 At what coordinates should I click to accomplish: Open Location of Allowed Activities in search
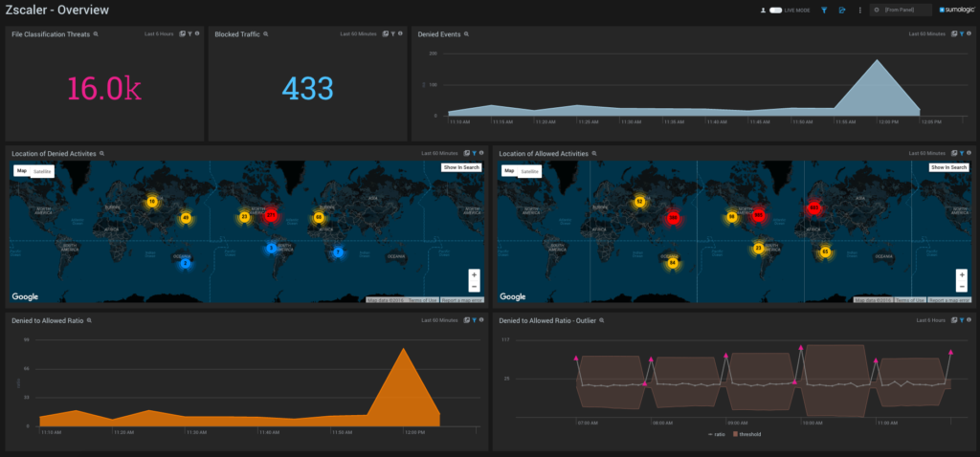click(x=593, y=153)
